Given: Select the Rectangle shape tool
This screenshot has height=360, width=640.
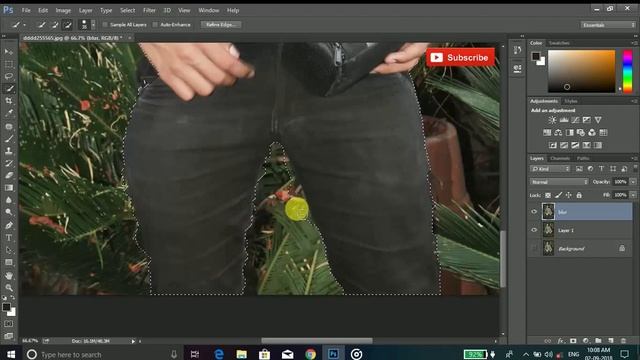Looking at the screenshot, I should coord(9,262).
